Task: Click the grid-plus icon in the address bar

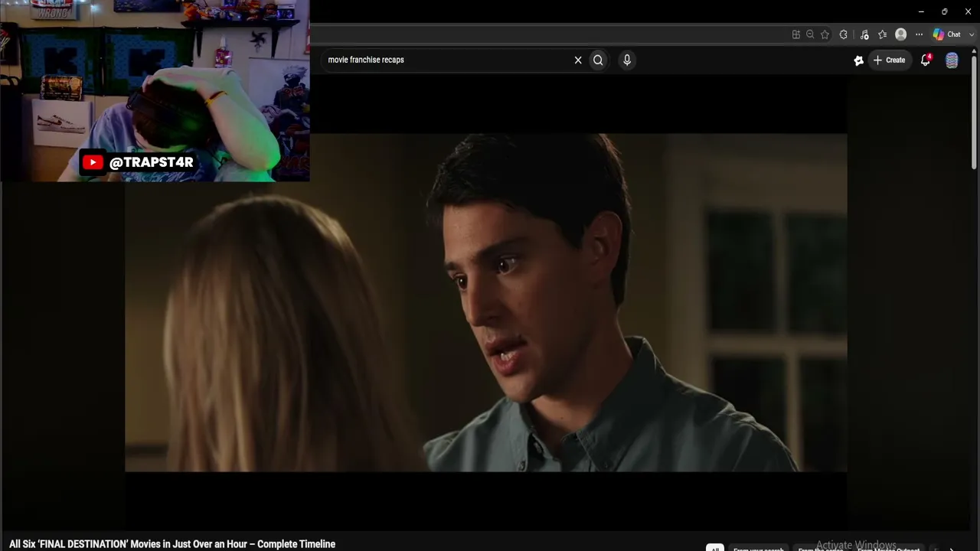Action: pyautogui.click(x=796, y=34)
